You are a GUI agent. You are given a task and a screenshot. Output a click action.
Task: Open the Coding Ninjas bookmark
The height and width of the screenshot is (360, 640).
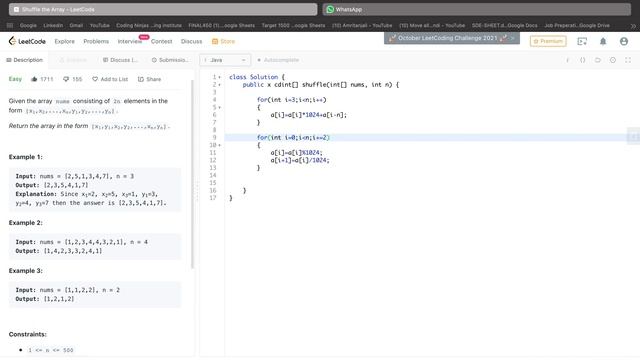coord(149,25)
